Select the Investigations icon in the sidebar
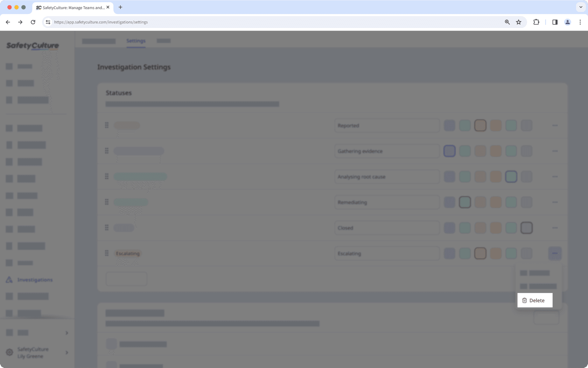 [x=9, y=279]
